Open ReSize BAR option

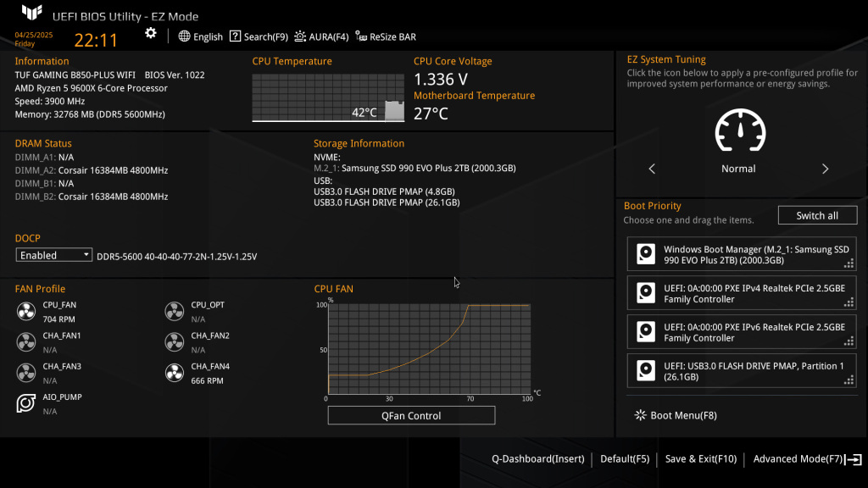386,36
